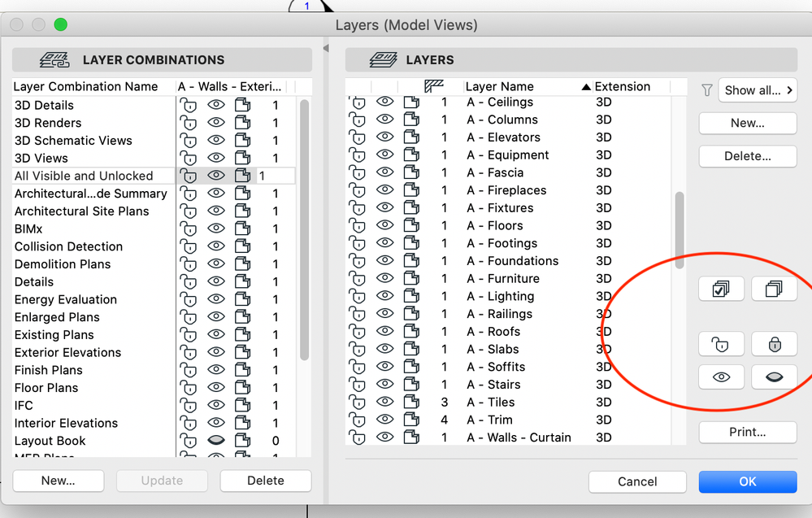Toggle eye icon for 3D Details combination

[x=216, y=105]
